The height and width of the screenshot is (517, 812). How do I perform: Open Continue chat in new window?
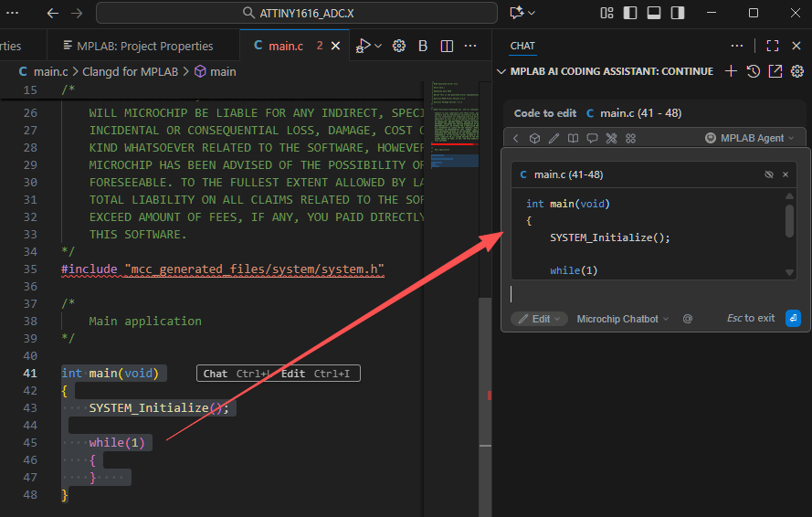(x=775, y=71)
